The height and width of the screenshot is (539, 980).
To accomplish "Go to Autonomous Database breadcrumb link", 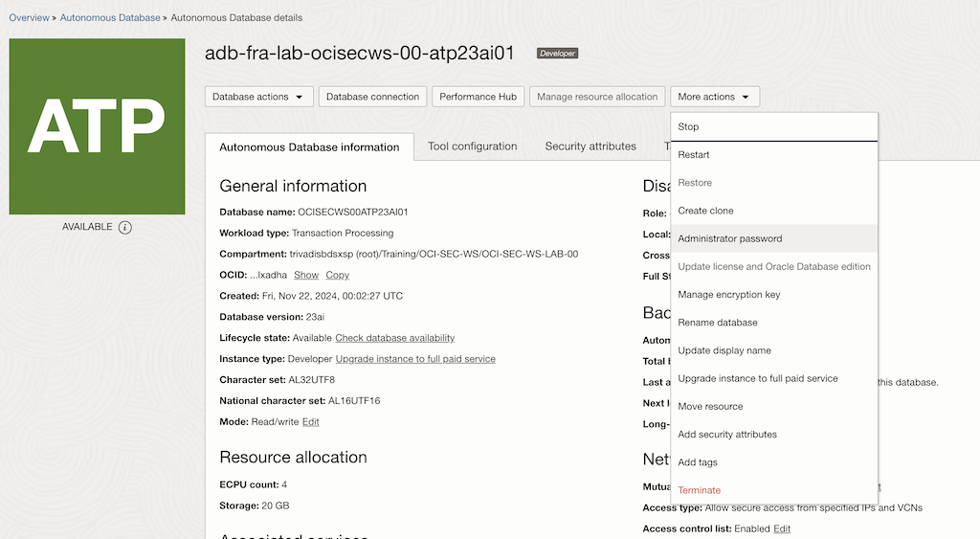I will click(x=110, y=17).
